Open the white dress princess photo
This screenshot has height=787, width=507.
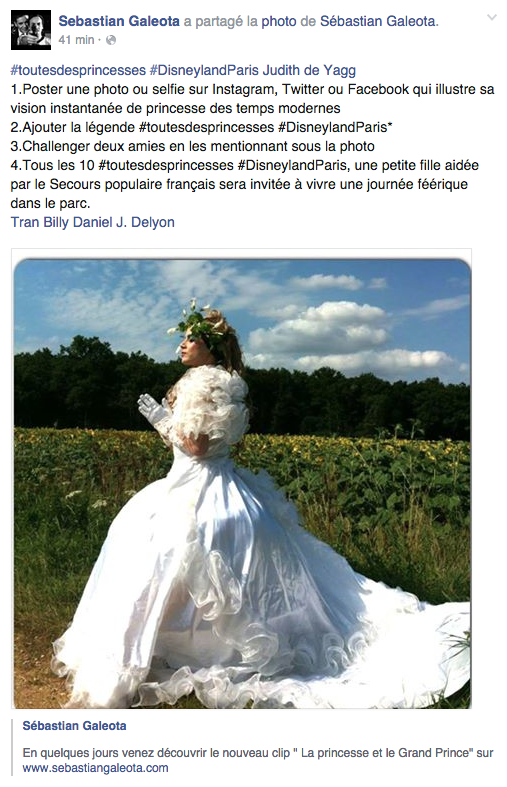241,479
